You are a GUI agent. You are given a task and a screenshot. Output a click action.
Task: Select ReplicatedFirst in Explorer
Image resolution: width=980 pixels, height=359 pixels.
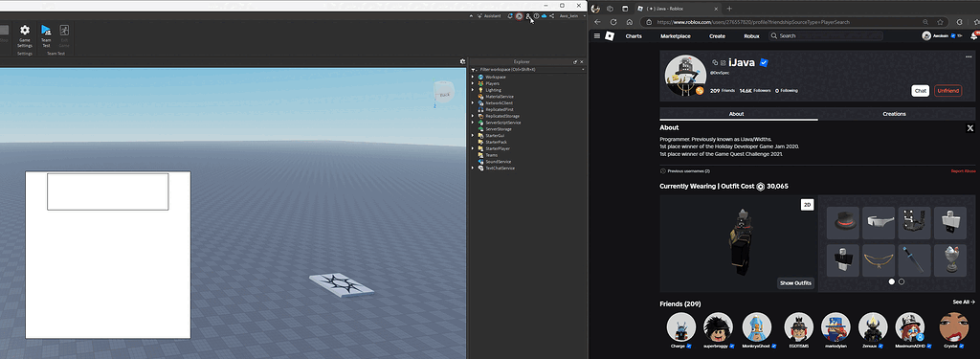(499, 109)
